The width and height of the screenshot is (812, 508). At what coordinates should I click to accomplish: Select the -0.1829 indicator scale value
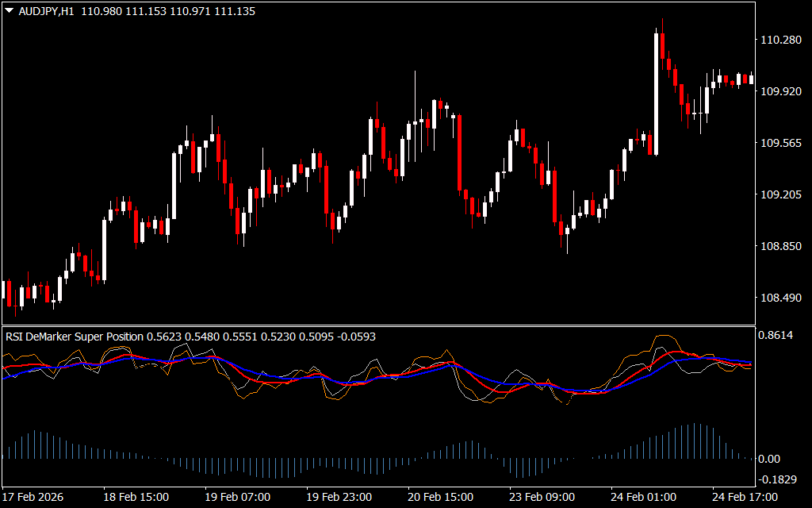pyautogui.click(x=779, y=479)
